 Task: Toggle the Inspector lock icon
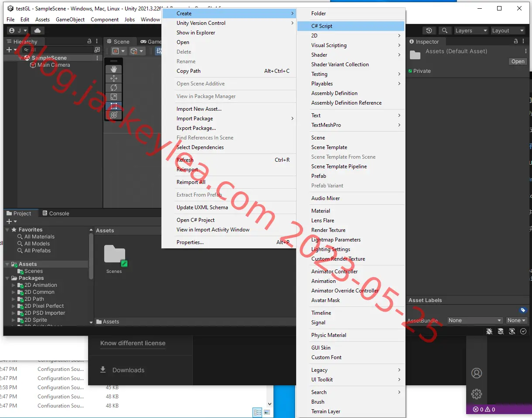point(516,41)
